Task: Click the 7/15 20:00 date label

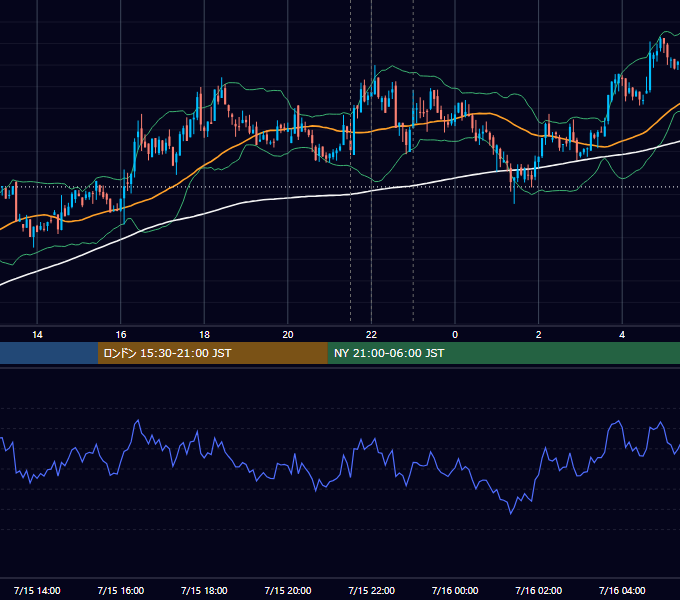Action: point(288,590)
